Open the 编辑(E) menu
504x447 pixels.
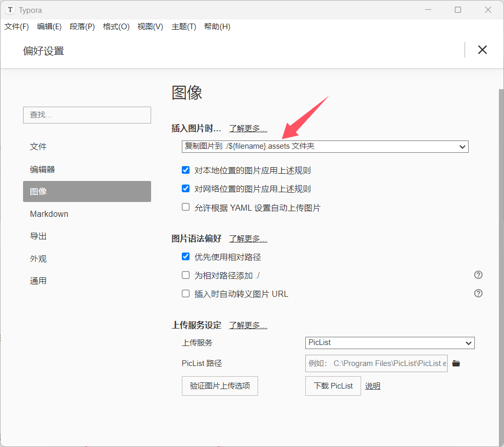[49, 27]
